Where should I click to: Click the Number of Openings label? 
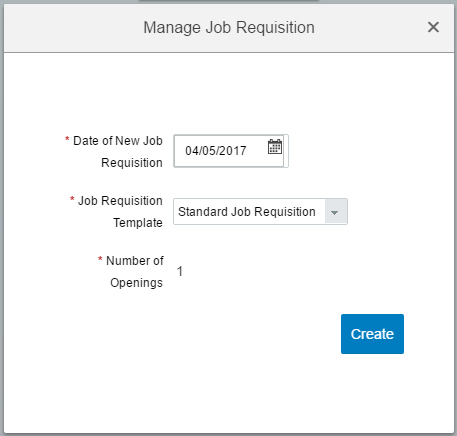[135, 272]
